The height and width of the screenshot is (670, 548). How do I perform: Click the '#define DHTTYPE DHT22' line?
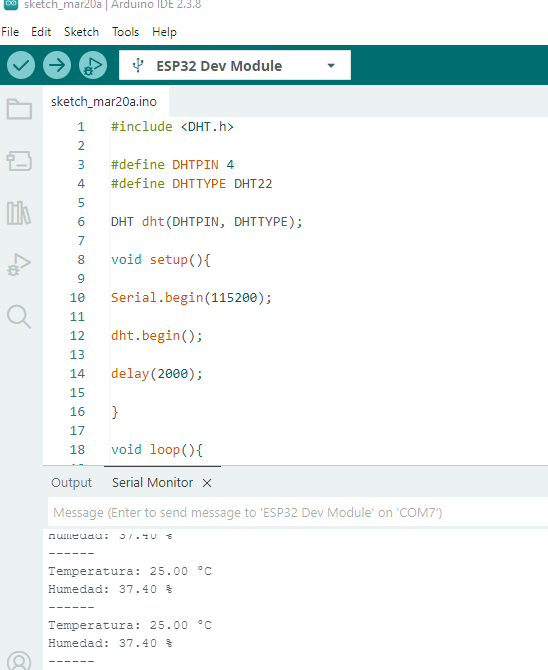[192, 184]
